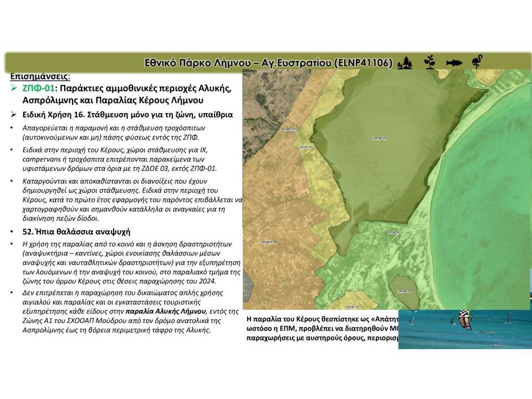Select the slide title 'Εθνικό Πάρκο Λήμνου – Αγ.Ευστρατίου (ELNP41106)'
The height and width of the screenshot is (399, 532).
268,63
